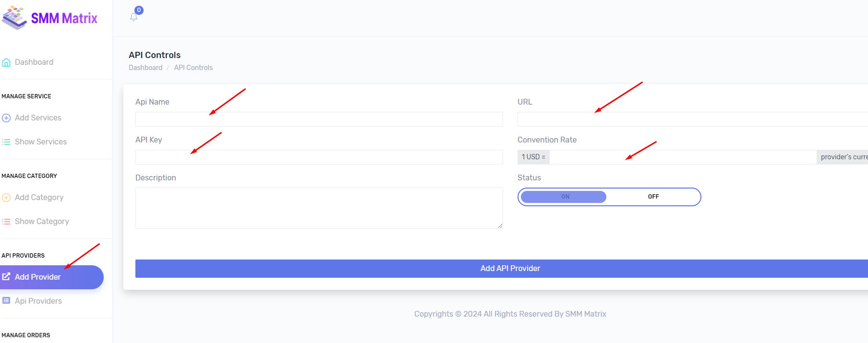Click the Add Services plus icon
The height and width of the screenshot is (343, 868).
click(x=6, y=118)
